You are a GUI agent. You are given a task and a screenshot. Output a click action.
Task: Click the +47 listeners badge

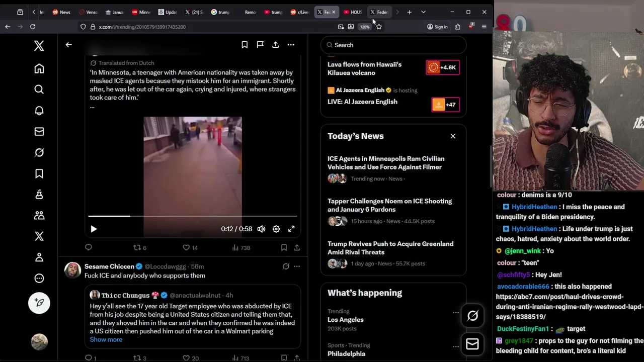click(x=445, y=105)
